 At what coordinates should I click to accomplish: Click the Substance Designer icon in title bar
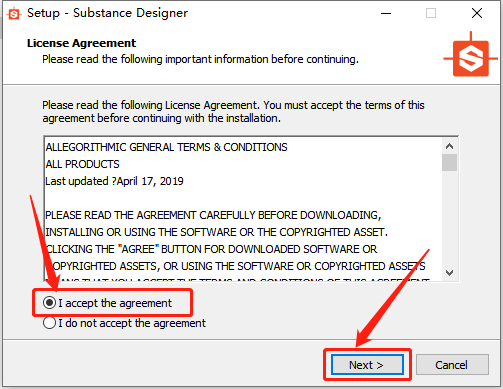point(14,14)
